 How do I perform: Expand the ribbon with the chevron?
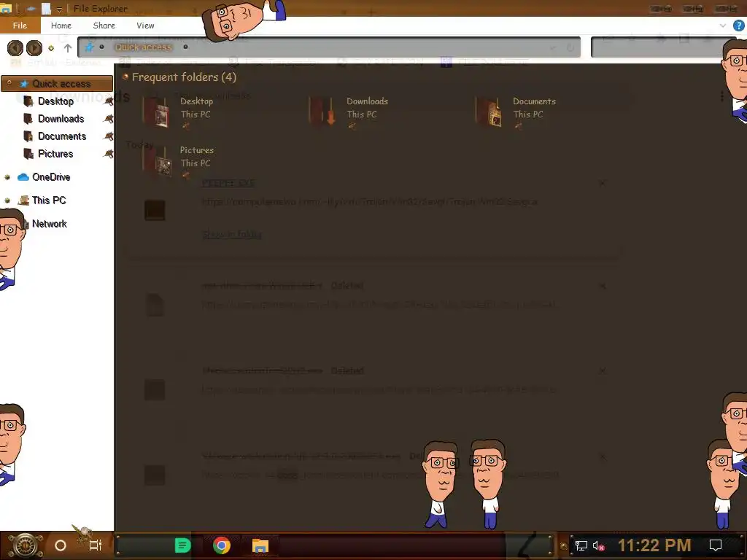tap(723, 26)
